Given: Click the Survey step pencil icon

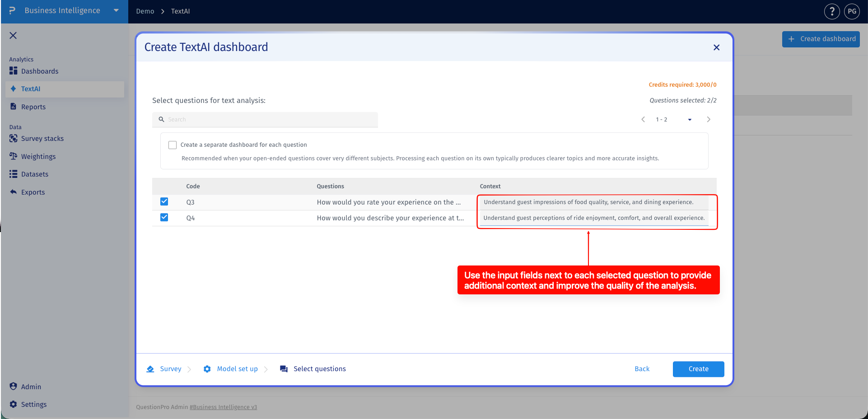Looking at the screenshot, I should [150, 369].
